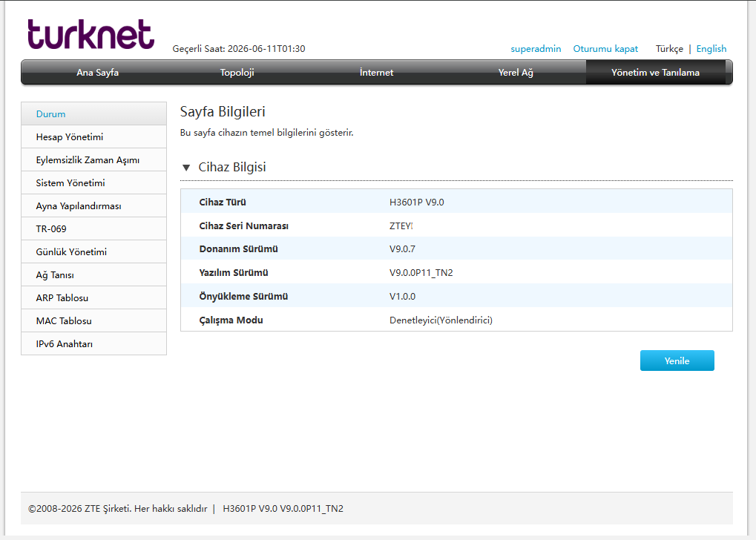Screen dimensions: 756x540
Task: Select TR-069 in the sidebar
Action: 94,229
